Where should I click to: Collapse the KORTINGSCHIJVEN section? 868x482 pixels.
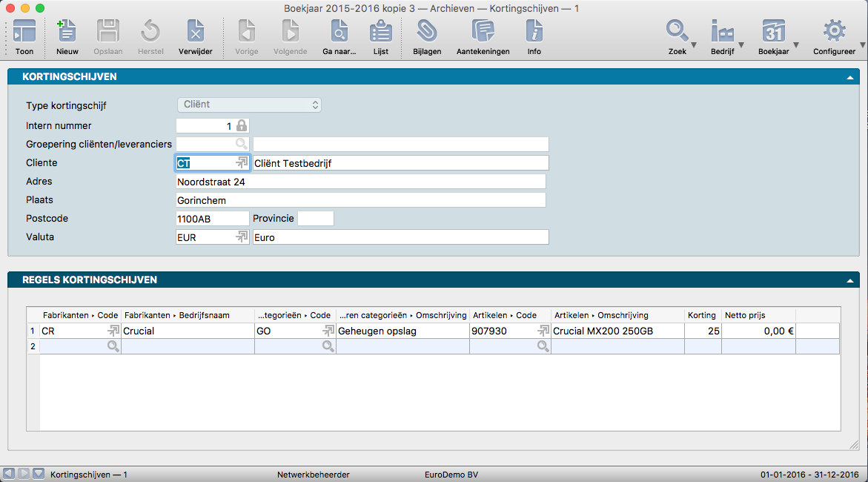(849, 78)
